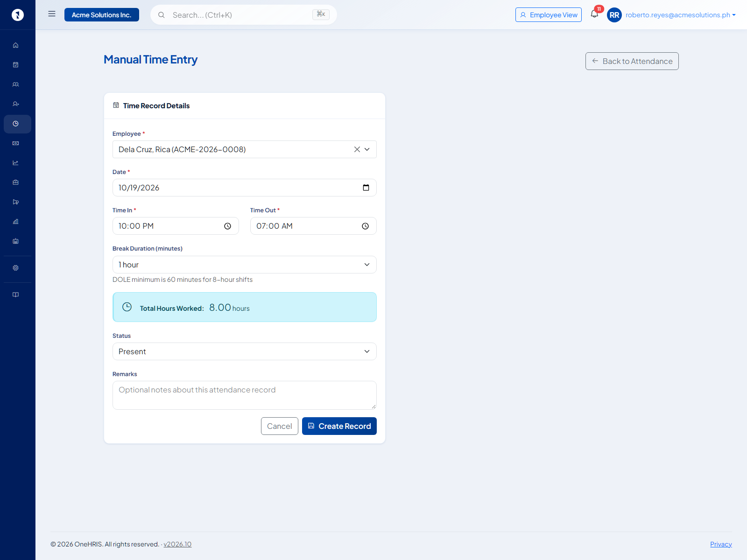This screenshot has height=560, width=747.
Task: Click the Remarks text area
Action: [245, 395]
